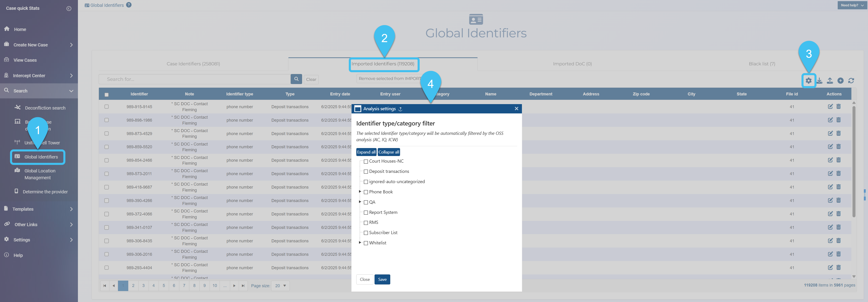This screenshot has width=868, height=302.
Task: Click the analysis settings gear icon
Action: click(808, 80)
